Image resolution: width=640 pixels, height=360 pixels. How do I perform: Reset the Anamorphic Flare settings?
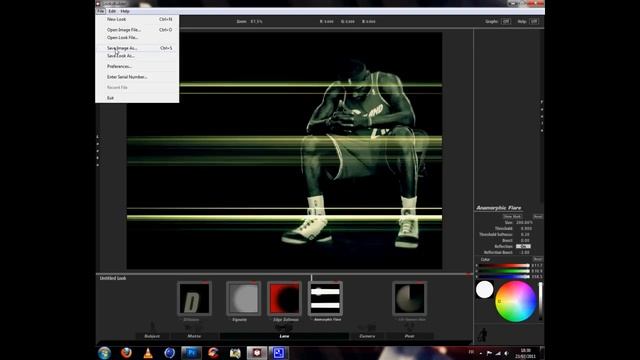pyautogui.click(x=538, y=217)
